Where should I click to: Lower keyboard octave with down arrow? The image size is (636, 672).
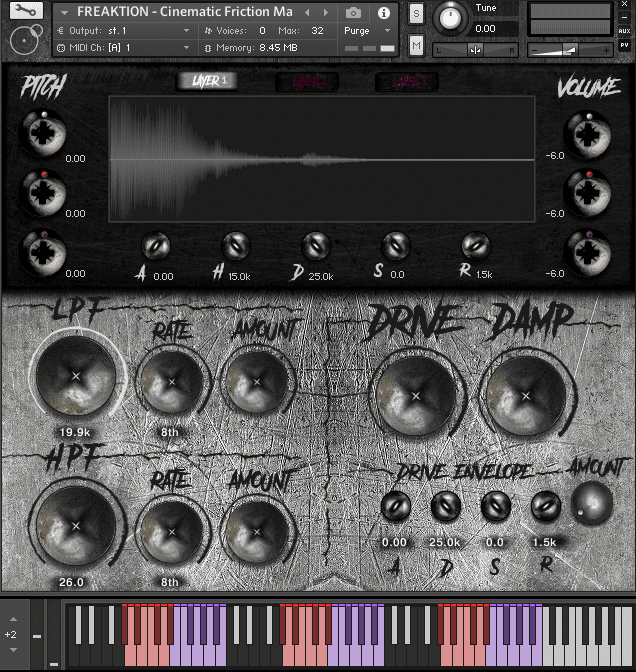click(x=13, y=650)
